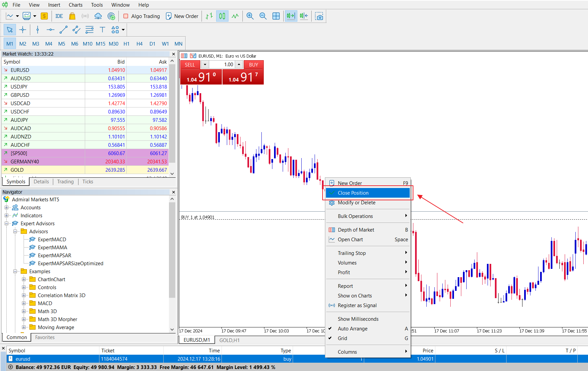
Task: Click the Zoom In magnifier icon
Action: pyautogui.click(x=250, y=16)
